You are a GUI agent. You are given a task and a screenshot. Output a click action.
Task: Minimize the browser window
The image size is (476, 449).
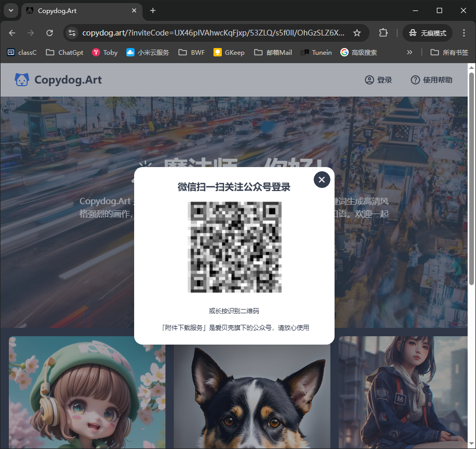point(415,10)
